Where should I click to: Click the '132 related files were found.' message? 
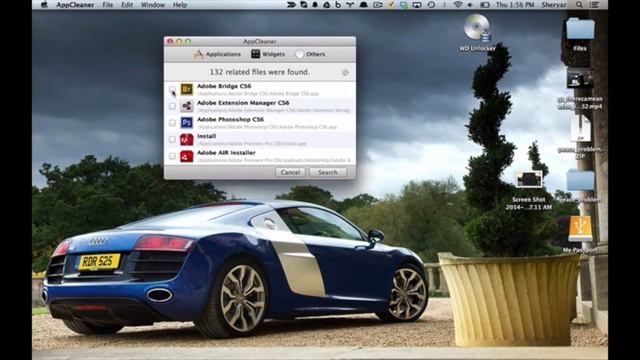[260, 72]
